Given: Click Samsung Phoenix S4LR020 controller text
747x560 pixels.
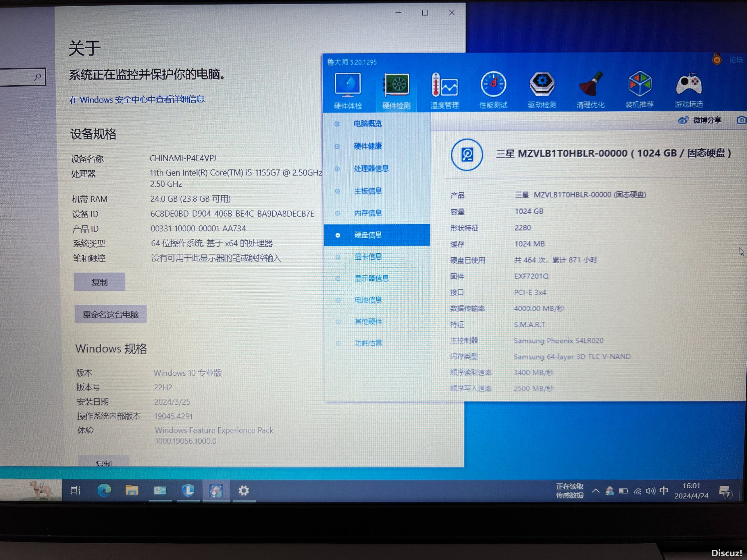Looking at the screenshot, I should pyautogui.click(x=559, y=341).
